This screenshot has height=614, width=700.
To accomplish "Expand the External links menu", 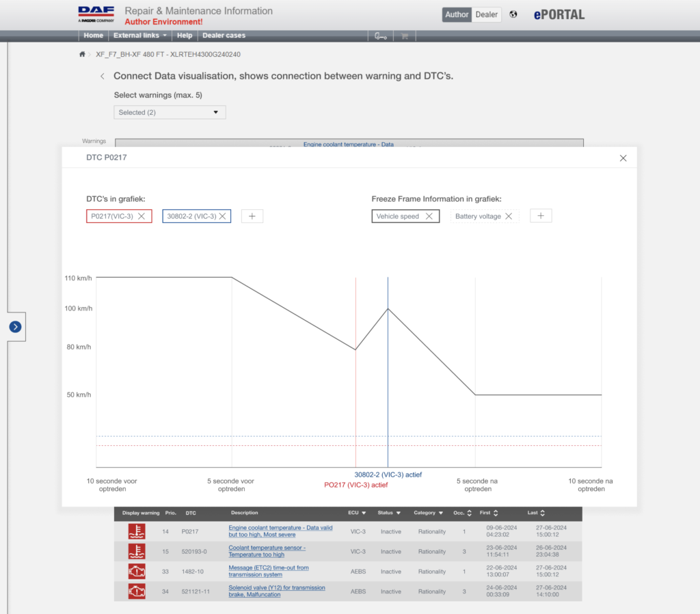I will 139,36.
